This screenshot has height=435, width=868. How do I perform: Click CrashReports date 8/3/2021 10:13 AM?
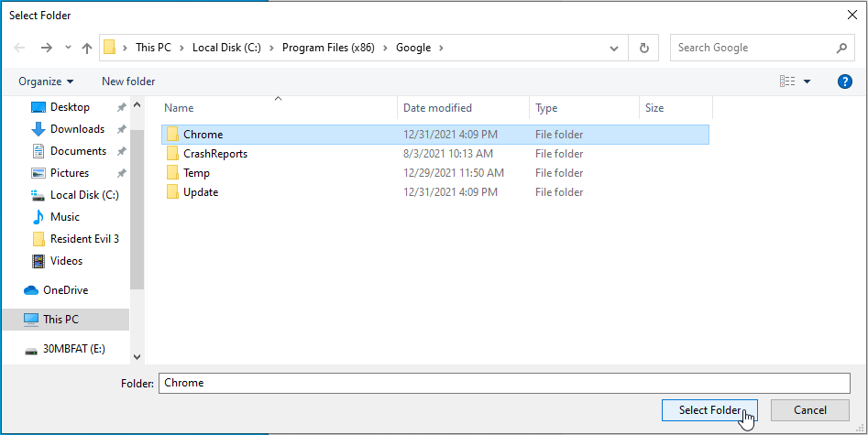(448, 154)
